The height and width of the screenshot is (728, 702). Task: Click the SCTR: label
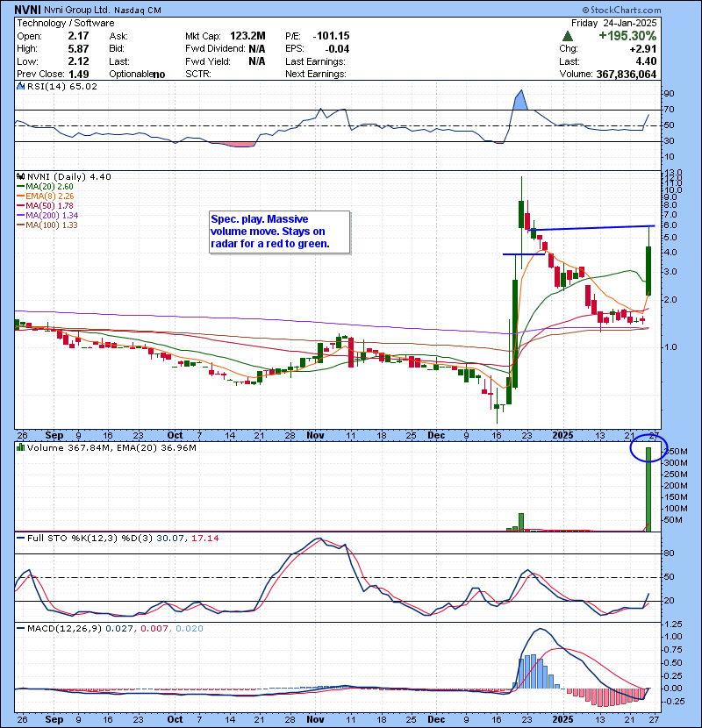(198, 75)
